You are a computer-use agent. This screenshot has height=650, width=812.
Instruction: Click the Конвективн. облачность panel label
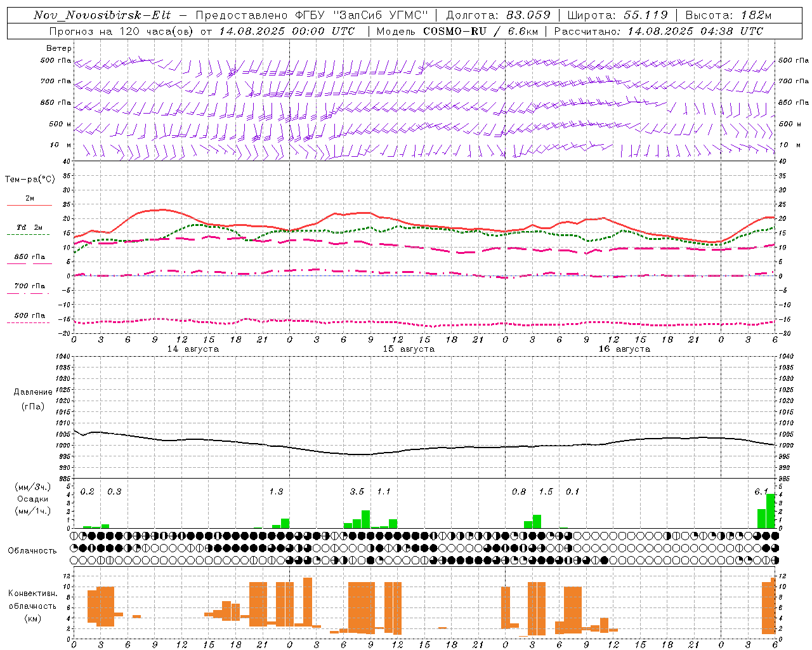(x=32, y=600)
